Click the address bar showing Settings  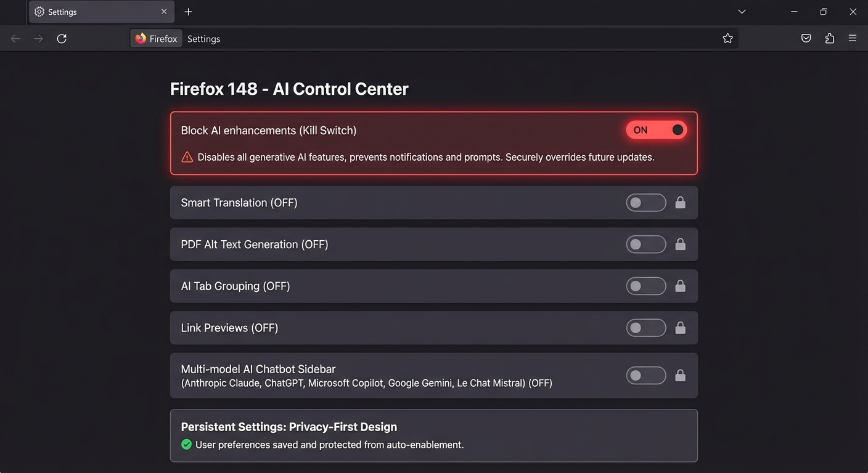(x=432, y=39)
